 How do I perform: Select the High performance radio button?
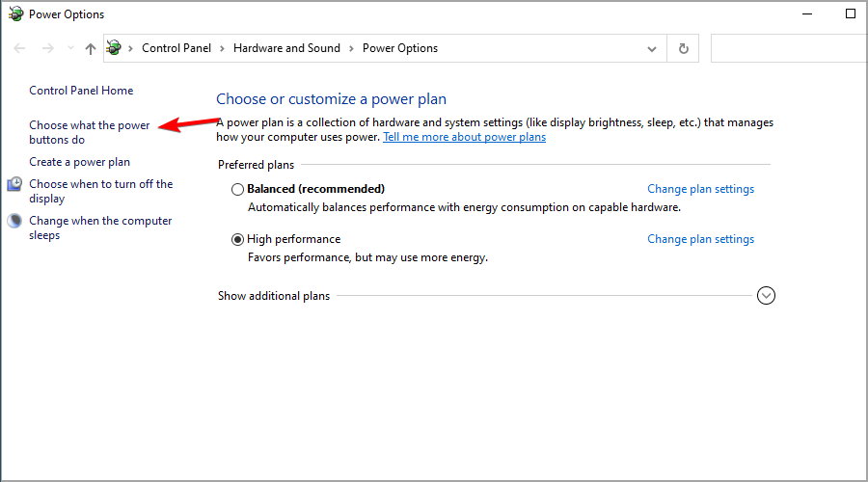click(x=237, y=240)
